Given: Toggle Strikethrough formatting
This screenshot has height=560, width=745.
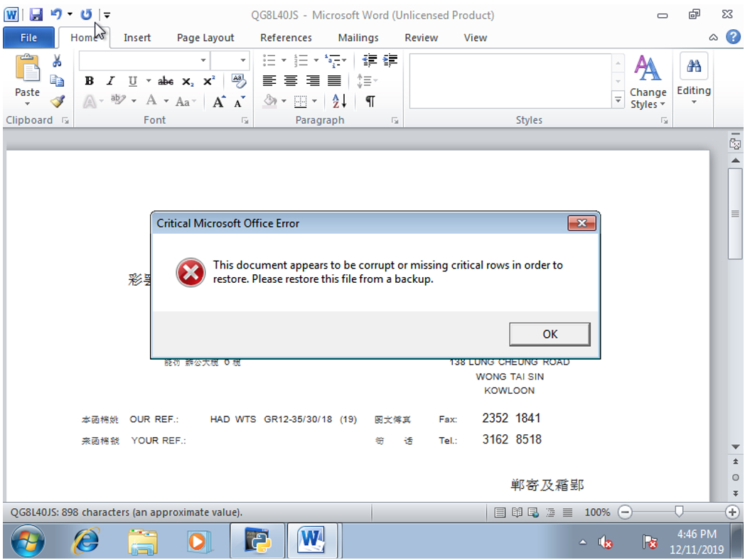Looking at the screenshot, I should click(166, 81).
